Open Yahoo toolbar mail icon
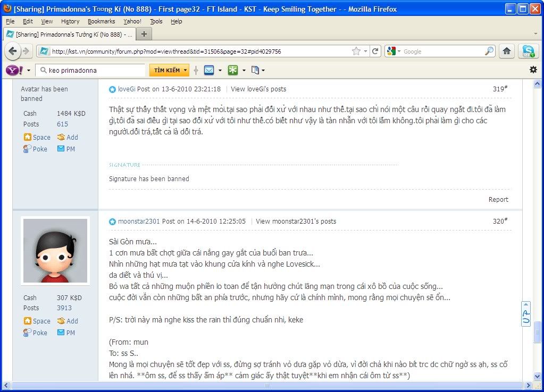This screenshot has height=392, width=544. tap(209, 70)
